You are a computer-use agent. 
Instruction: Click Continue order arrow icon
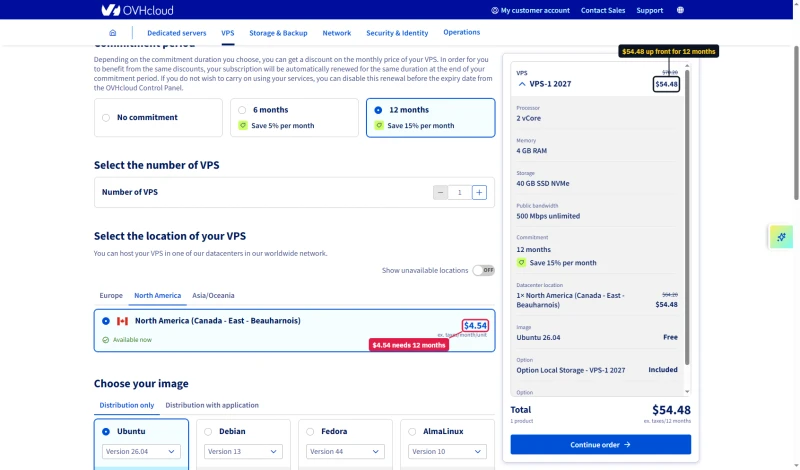coord(627,444)
